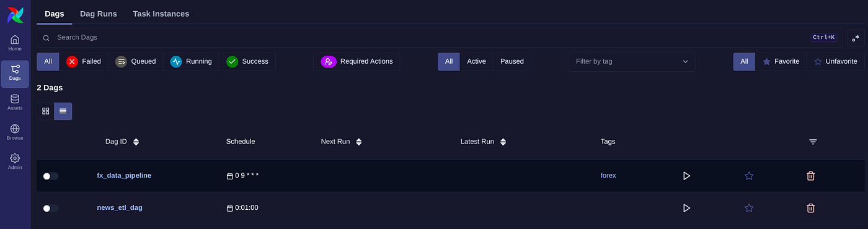This screenshot has height=229, width=868.
Task: Click the Airflow pinwheel logo
Action: (15, 14)
